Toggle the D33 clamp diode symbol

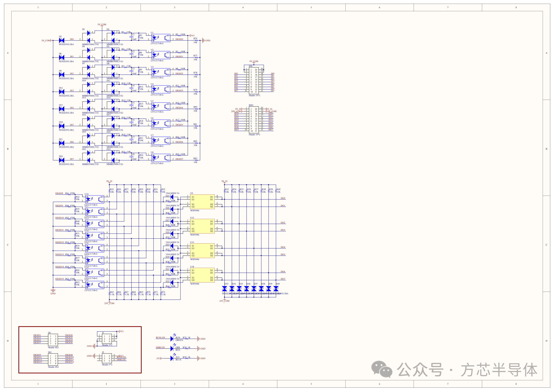[x=224, y=288]
